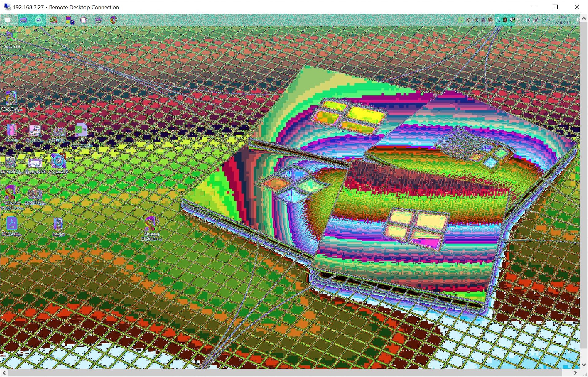Click the ENG language indicator in the tray
The height and width of the screenshot is (377, 588).
[x=546, y=20]
